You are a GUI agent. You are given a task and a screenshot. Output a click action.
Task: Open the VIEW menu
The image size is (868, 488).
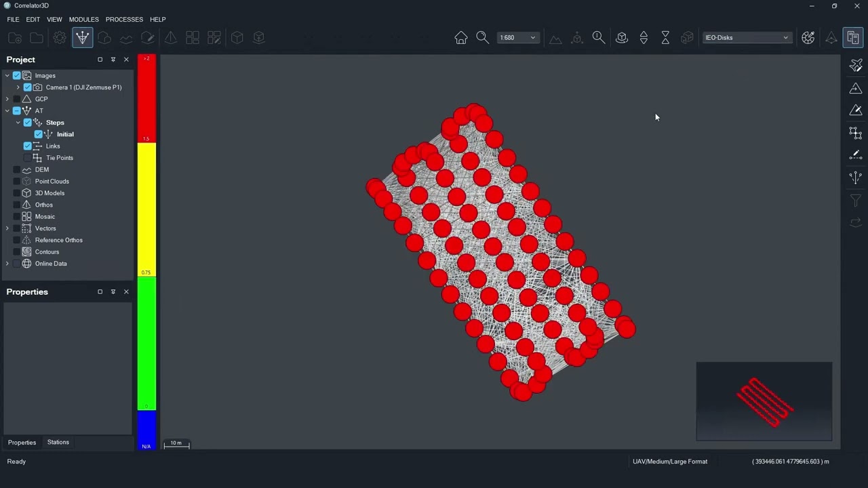[x=54, y=20]
